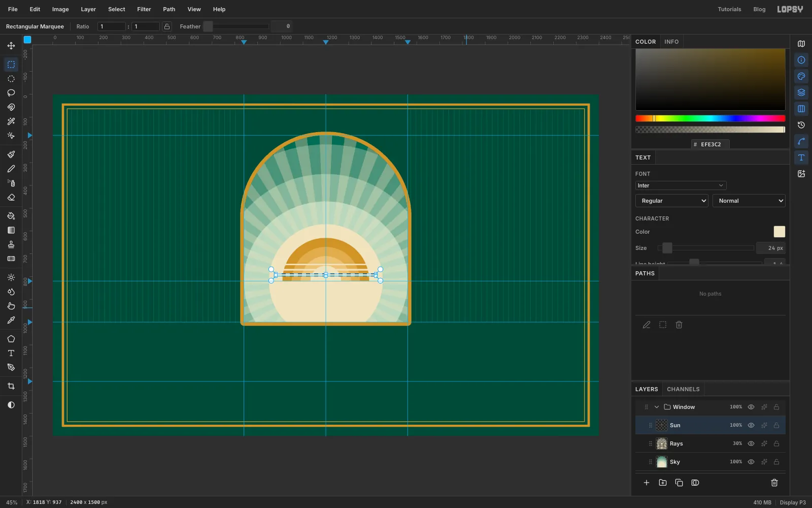The width and height of the screenshot is (812, 508).
Task: Select the Pen path tool
Action: point(11,367)
